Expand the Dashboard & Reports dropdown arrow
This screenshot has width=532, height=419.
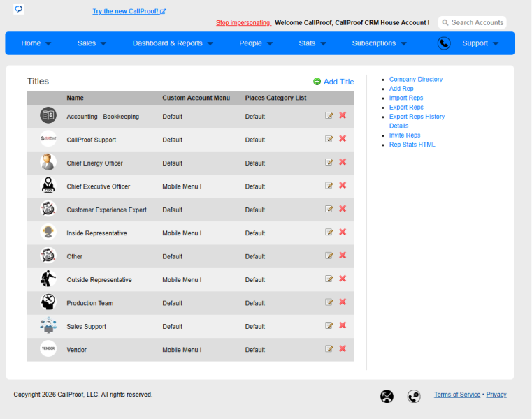tap(210, 44)
